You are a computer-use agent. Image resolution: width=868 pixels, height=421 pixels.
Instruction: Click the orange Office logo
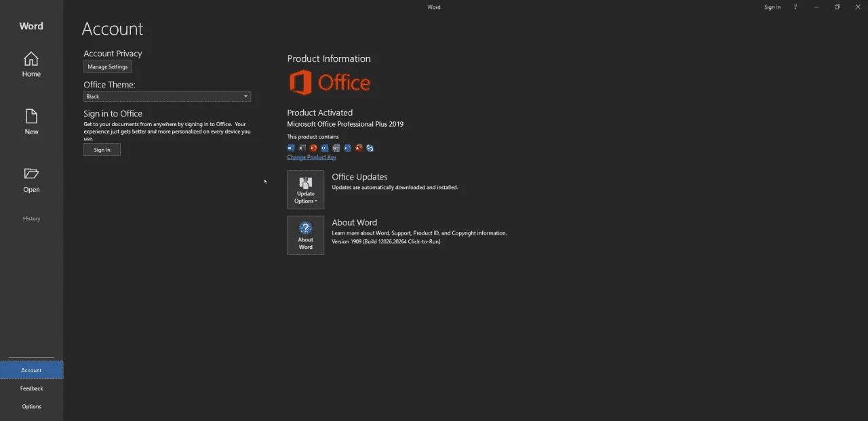tap(330, 83)
